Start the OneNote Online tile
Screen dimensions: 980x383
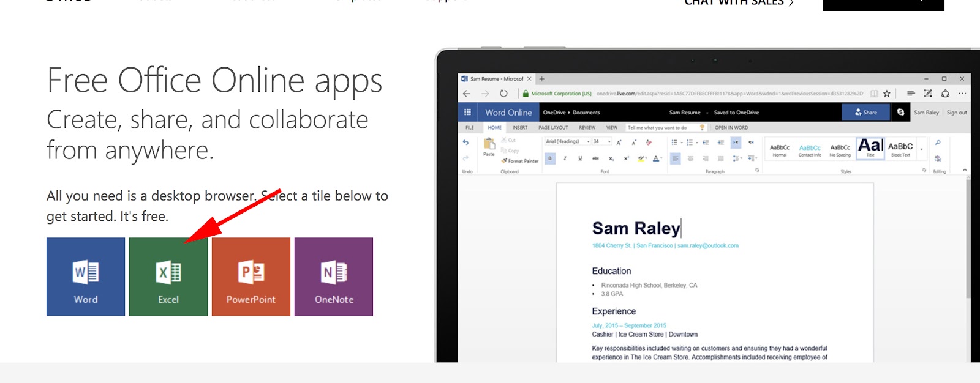[334, 277]
